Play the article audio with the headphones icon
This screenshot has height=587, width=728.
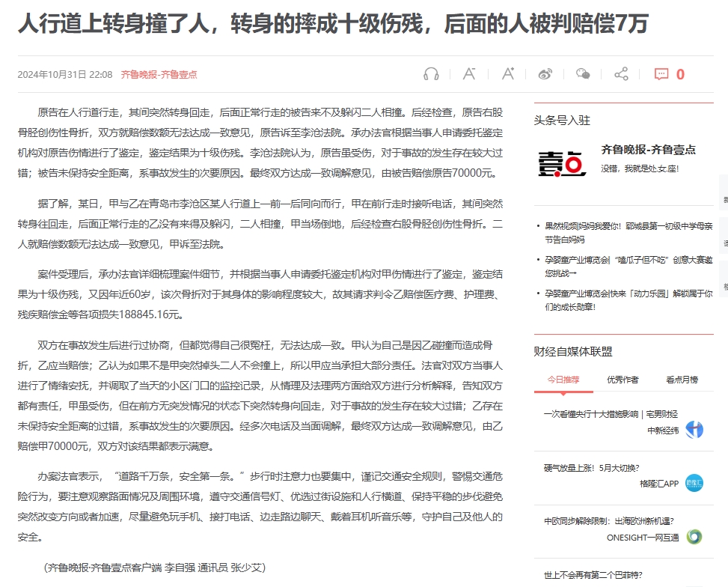coord(431,74)
